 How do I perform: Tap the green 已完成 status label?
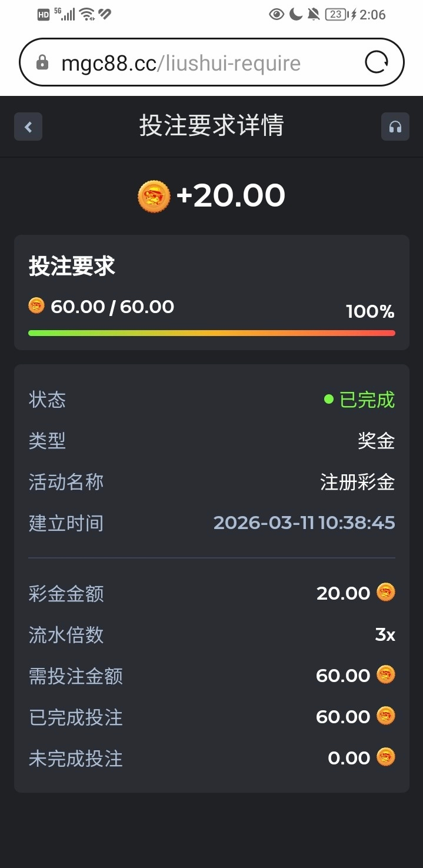(367, 400)
